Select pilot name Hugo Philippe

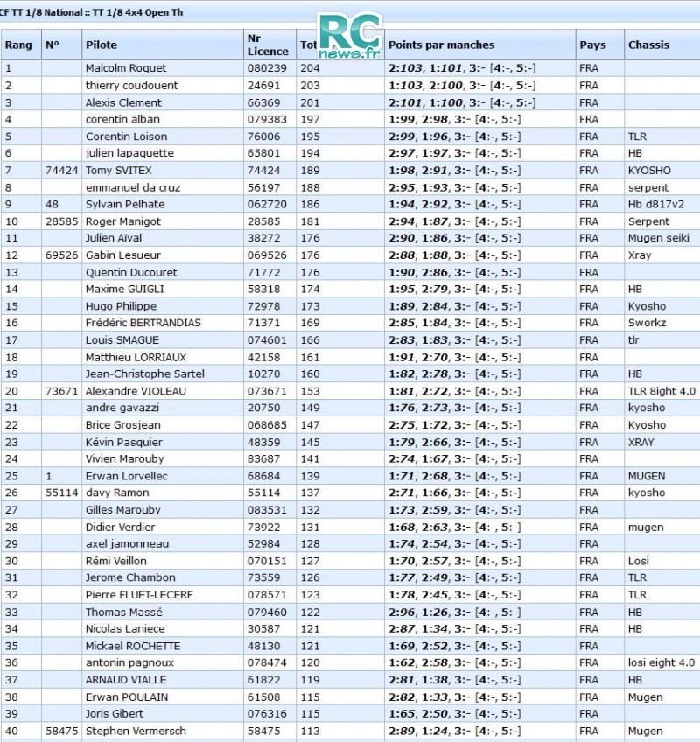coord(121,306)
